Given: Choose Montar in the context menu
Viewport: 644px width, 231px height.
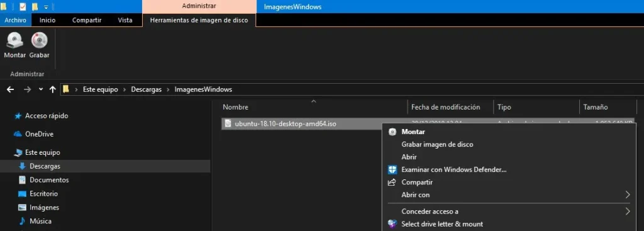Looking at the screenshot, I should 413,132.
